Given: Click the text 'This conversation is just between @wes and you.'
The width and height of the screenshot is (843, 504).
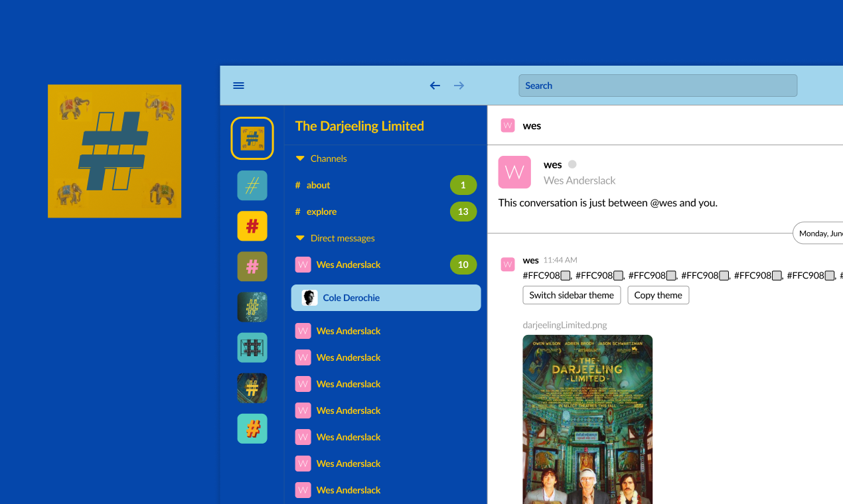Looking at the screenshot, I should (x=608, y=203).
